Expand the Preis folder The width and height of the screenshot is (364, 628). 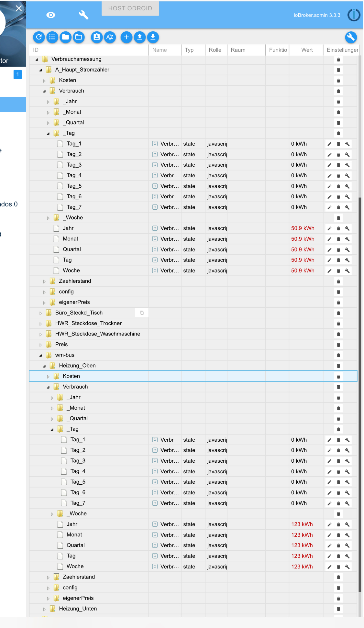pos(41,345)
